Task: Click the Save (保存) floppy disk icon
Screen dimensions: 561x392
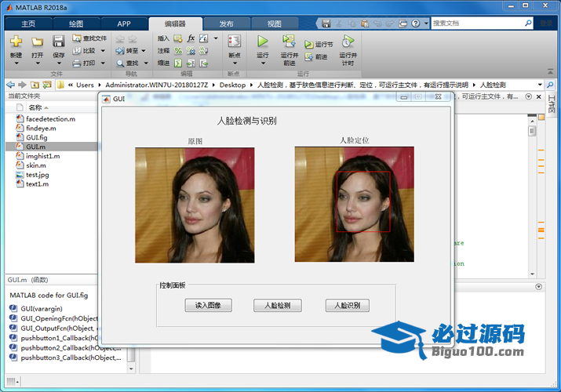Action: (59, 41)
